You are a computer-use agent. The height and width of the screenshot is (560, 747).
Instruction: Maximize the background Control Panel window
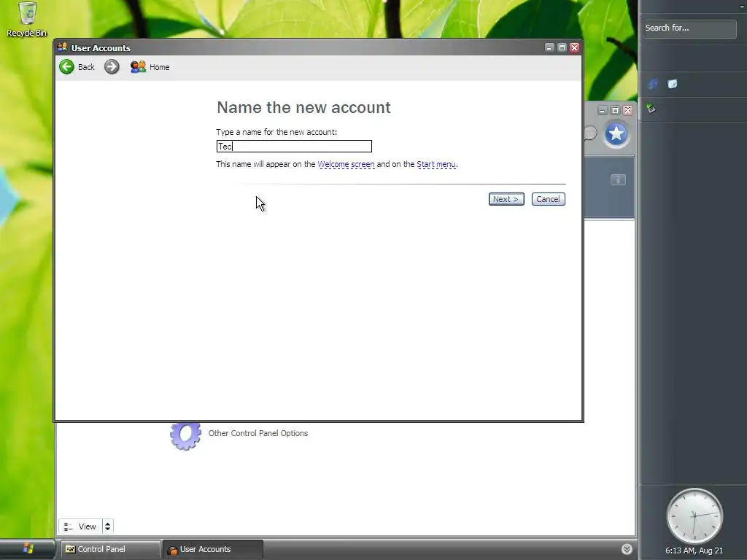click(615, 111)
